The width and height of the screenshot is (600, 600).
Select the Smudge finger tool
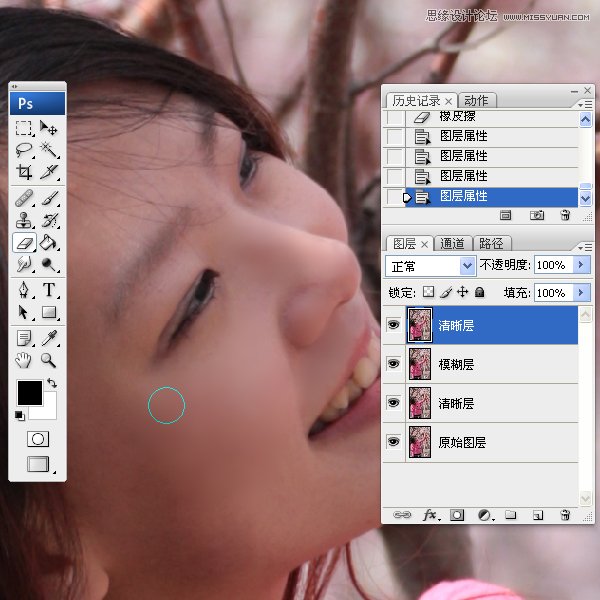tap(24, 264)
